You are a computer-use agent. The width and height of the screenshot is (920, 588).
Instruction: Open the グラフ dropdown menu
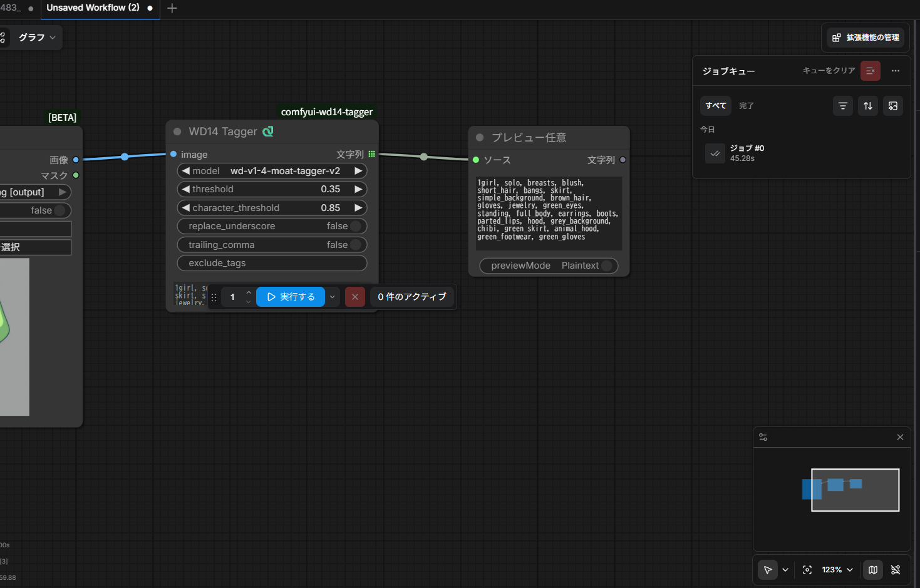[37, 38]
